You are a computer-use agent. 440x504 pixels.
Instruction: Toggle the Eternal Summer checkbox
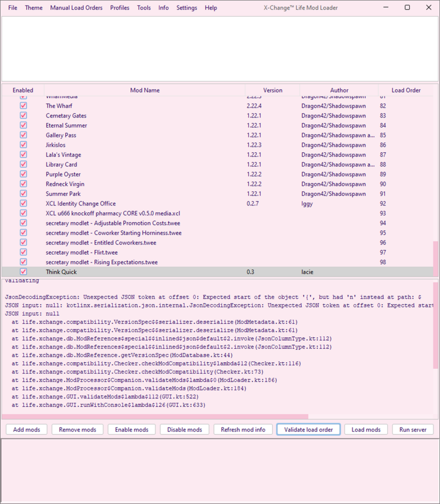[23, 126]
